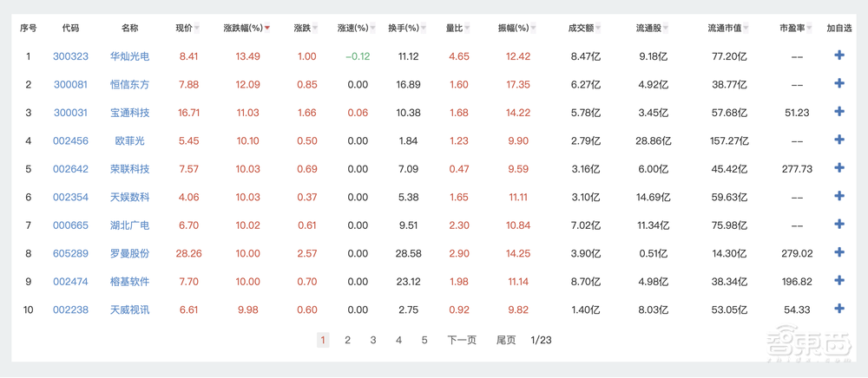
Task: Sort by 换手(%) column header
Action: [x=407, y=29]
